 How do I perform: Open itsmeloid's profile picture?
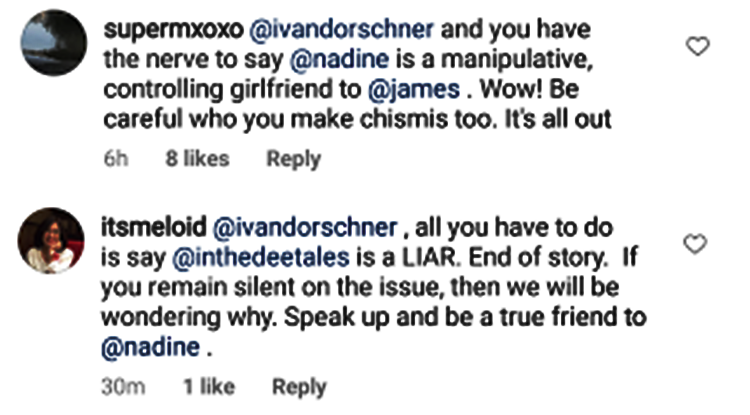(x=51, y=240)
